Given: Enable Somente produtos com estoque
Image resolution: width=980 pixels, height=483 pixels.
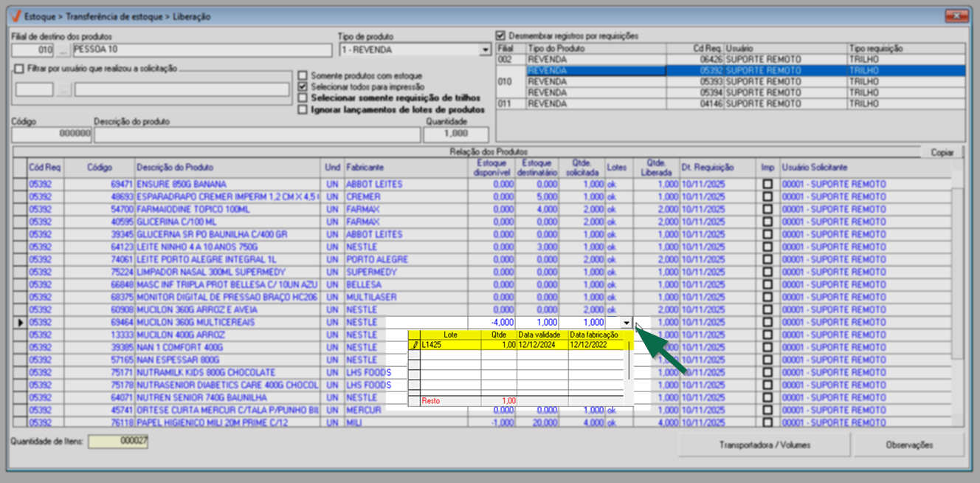Looking at the screenshot, I should (x=302, y=75).
